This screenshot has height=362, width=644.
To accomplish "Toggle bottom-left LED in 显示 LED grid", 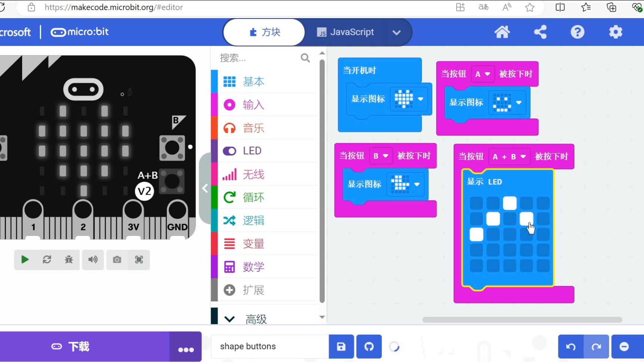I will [476, 266].
